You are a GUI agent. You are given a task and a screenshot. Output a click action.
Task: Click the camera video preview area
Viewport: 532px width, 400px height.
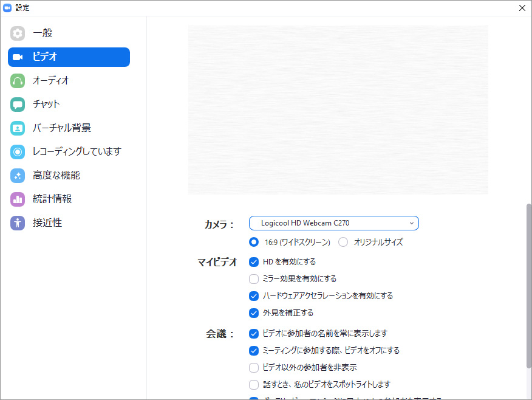pos(338,110)
